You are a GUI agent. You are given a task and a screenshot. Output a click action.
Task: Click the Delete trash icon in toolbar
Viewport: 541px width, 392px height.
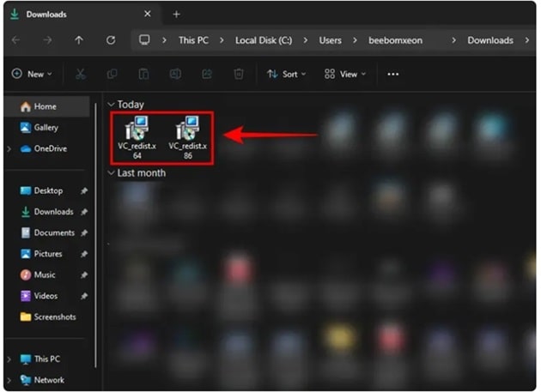click(x=240, y=75)
